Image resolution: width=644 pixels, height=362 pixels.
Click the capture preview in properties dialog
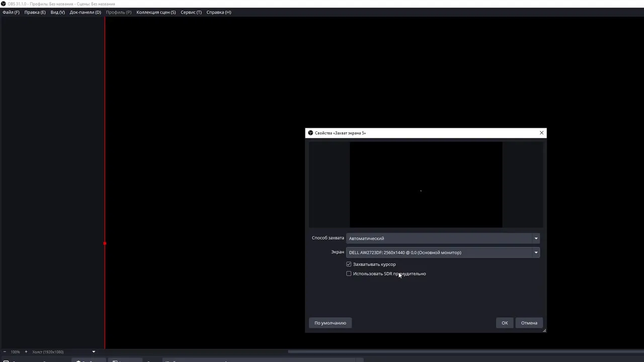pos(426,185)
